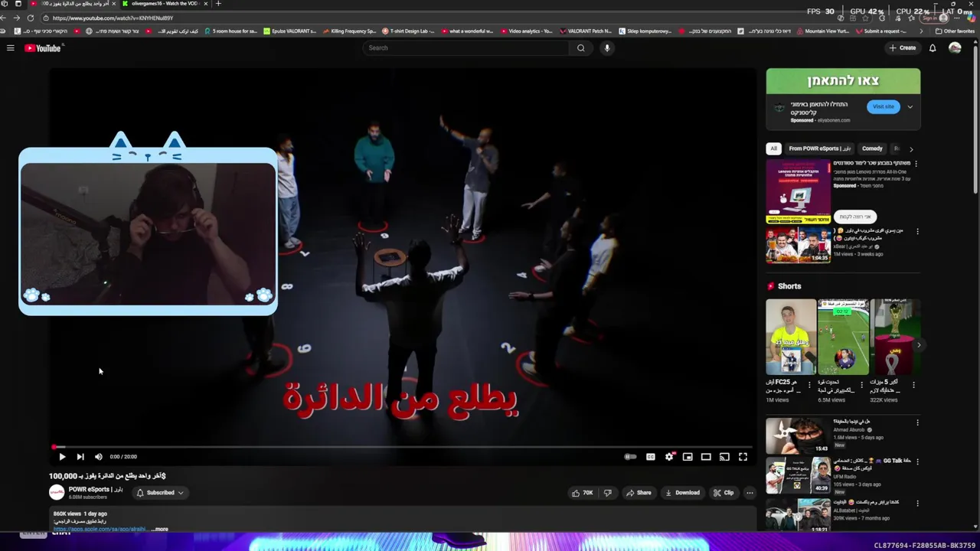Play the video
980x551 pixels.
pyautogui.click(x=62, y=457)
